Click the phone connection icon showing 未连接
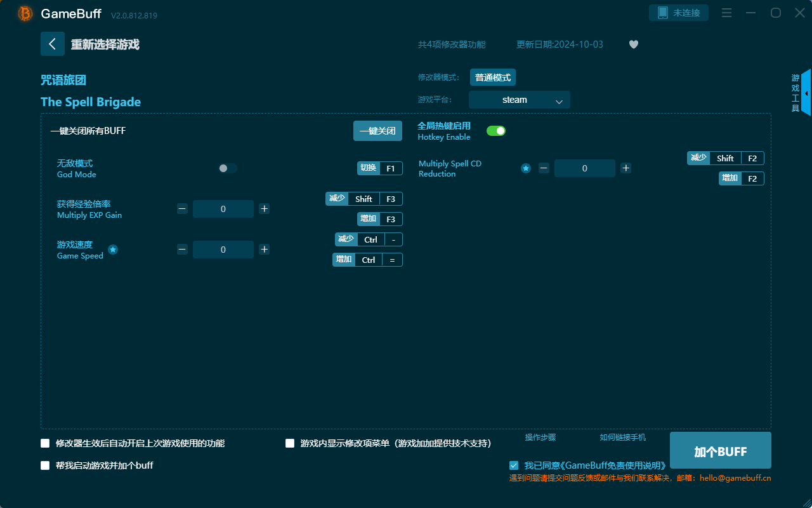 (x=678, y=12)
